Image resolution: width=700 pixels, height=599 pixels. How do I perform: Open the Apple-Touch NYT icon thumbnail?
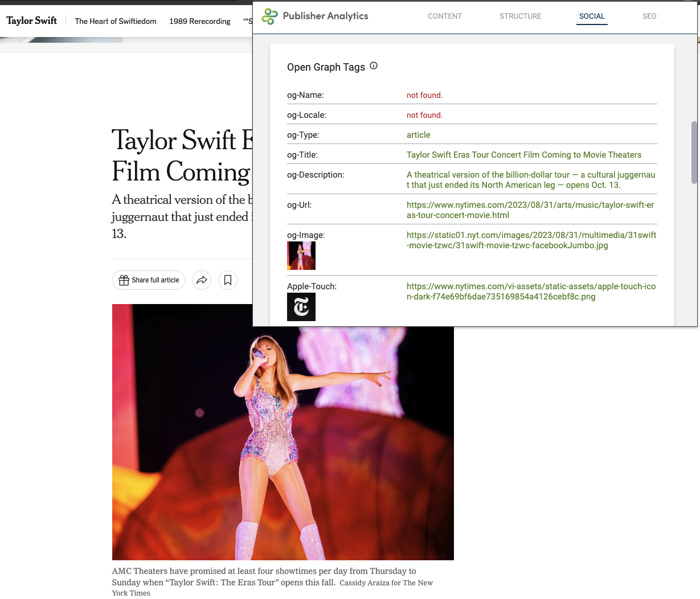coord(301,307)
